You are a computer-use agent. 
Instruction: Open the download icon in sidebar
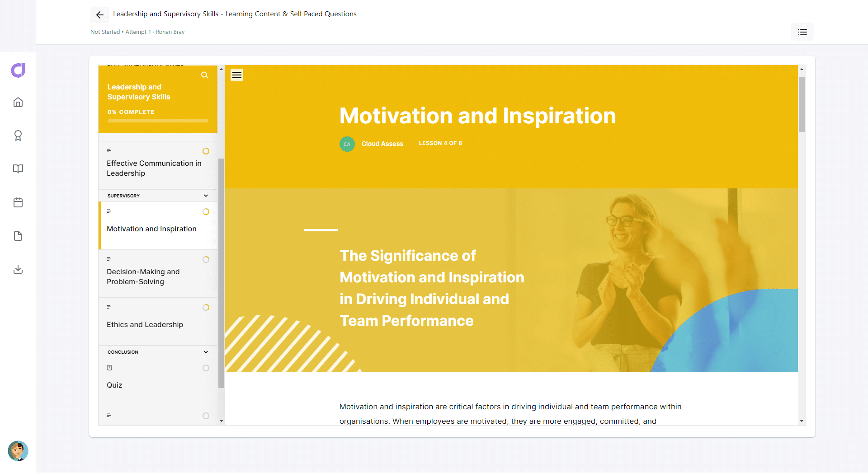click(18, 269)
